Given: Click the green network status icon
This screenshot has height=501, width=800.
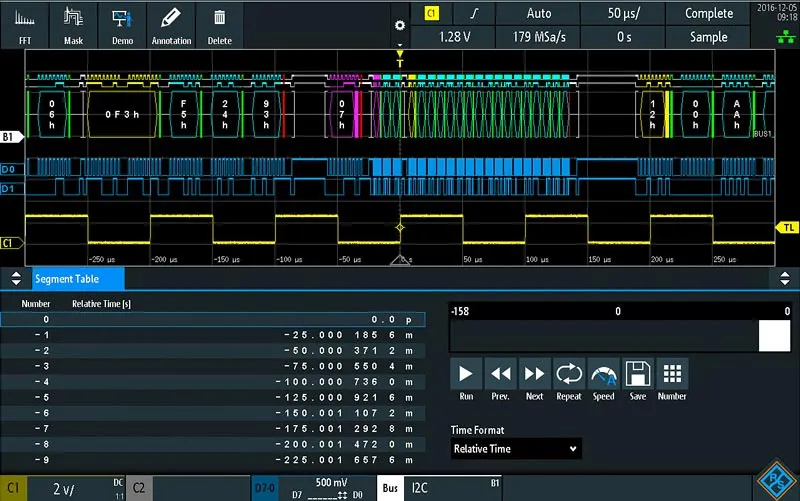Looking at the screenshot, I should click(785, 37).
